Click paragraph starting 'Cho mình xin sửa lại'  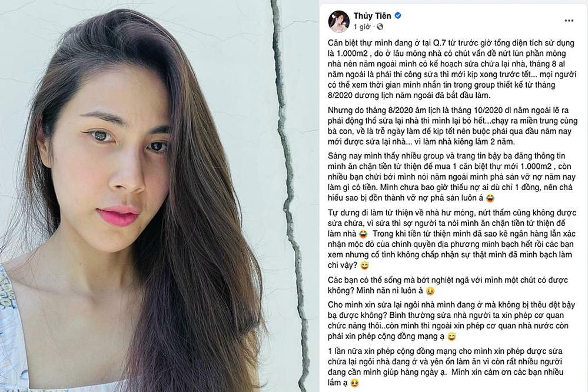tap(451, 321)
